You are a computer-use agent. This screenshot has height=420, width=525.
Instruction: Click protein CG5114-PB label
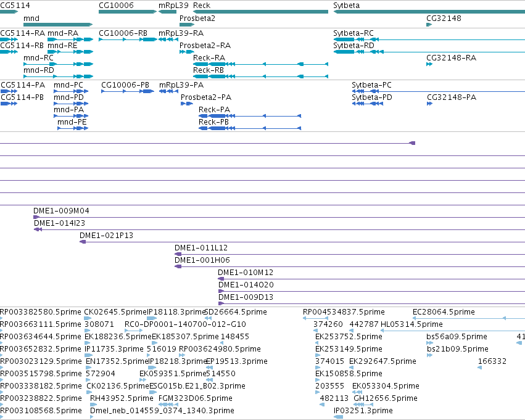(x=22, y=97)
